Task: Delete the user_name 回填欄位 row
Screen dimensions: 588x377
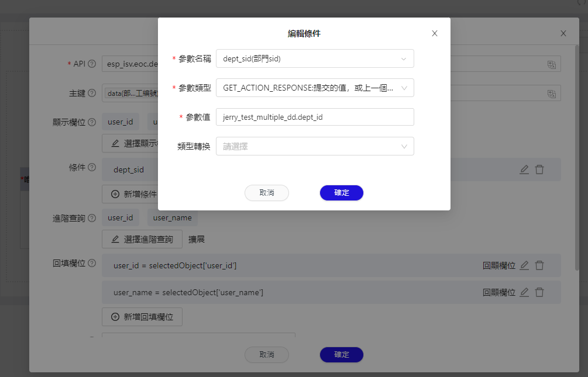Action: [539, 292]
